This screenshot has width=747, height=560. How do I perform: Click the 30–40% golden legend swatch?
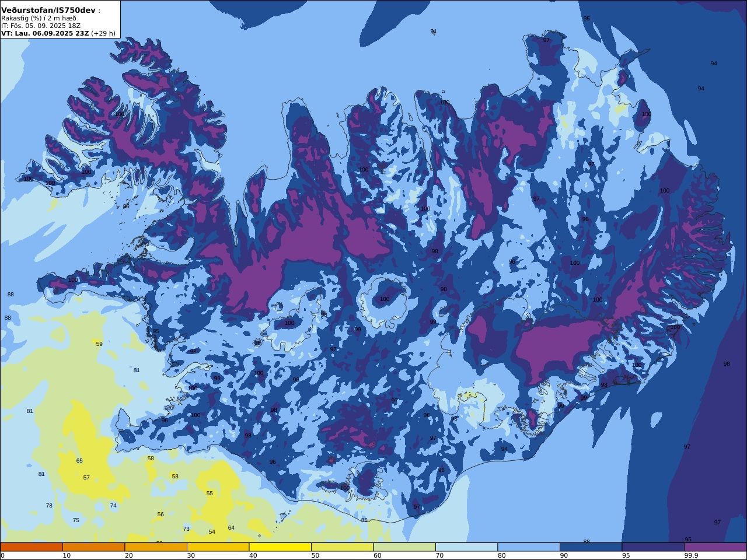tap(218, 547)
